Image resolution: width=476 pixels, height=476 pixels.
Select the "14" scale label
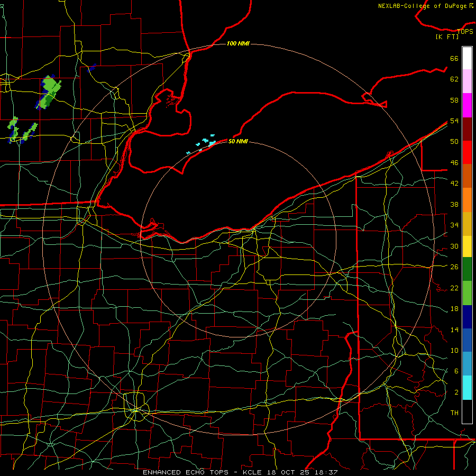click(x=454, y=329)
